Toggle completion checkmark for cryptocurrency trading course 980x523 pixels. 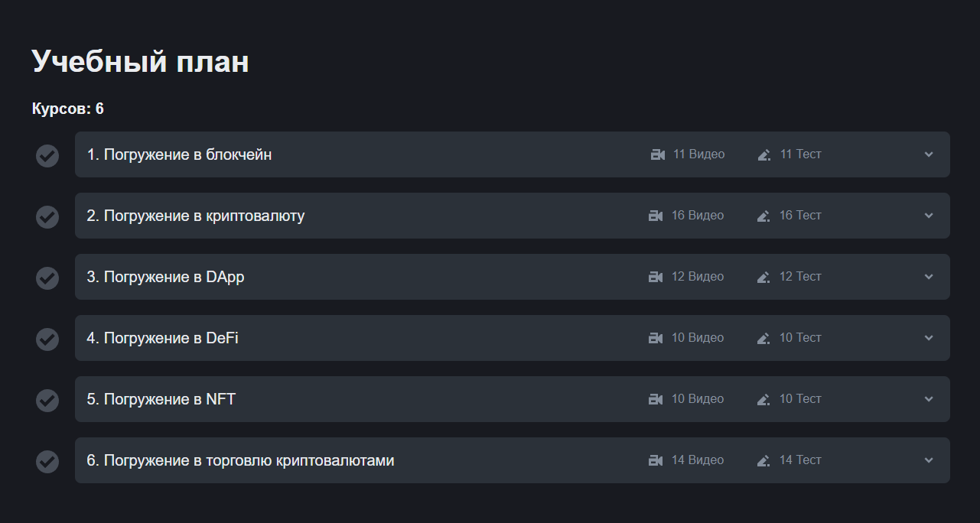[47, 462]
